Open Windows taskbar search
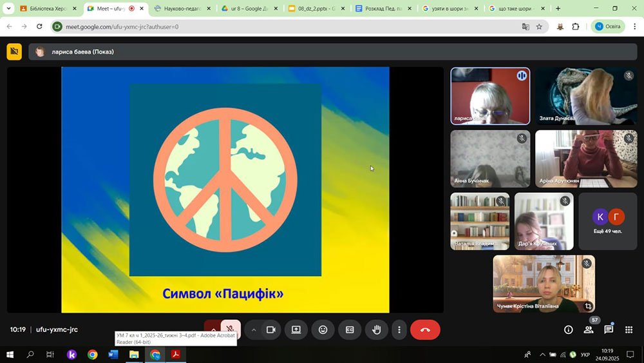This screenshot has height=363, width=644. coord(30,355)
